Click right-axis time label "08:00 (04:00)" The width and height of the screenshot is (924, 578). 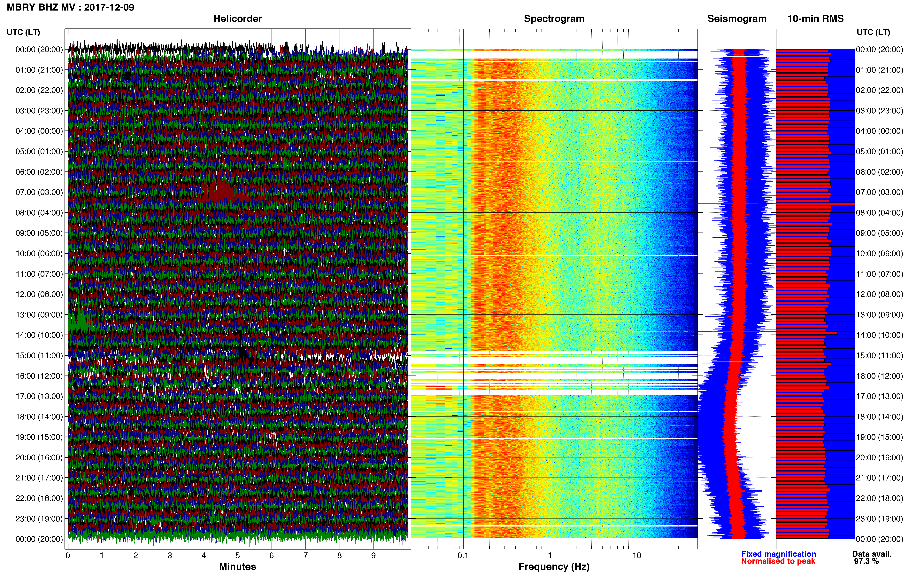pos(879,213)
